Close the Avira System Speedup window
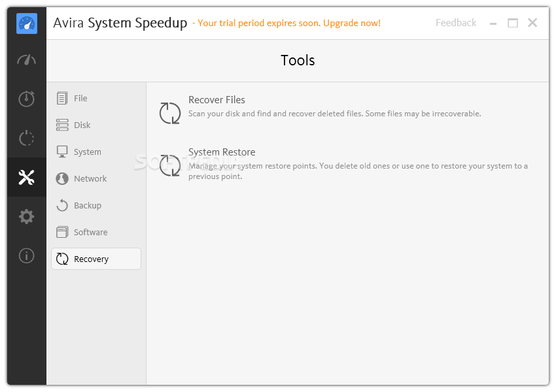The height and width of the screenshot is (392, 556). coord(532,23)
